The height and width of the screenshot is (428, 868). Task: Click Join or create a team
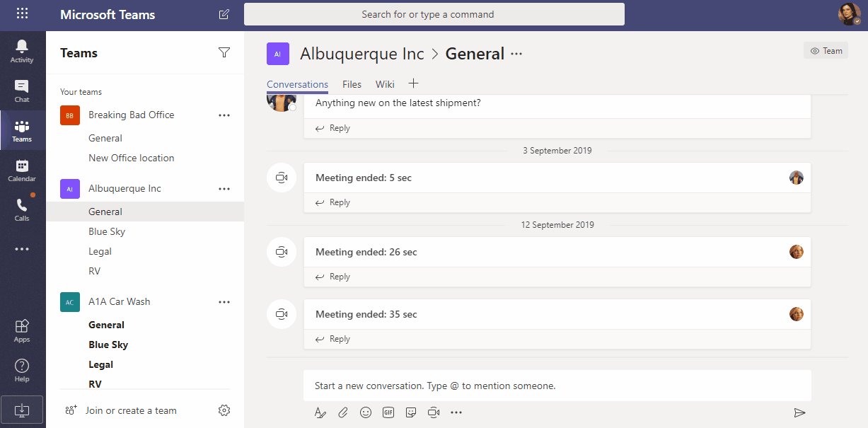(121, 410)
